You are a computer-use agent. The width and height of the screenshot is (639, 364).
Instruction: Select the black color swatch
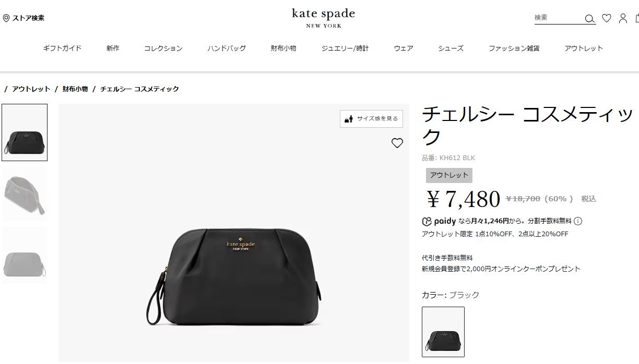[443, 332]
